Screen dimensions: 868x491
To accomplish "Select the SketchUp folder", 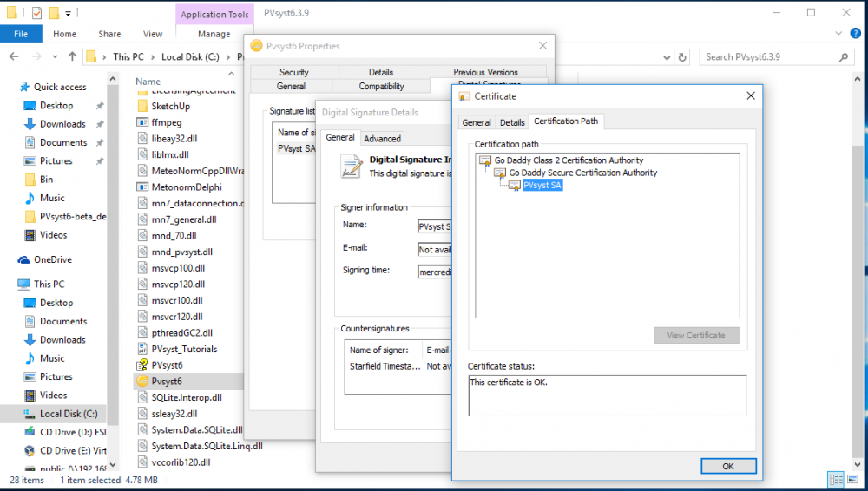I will point(170,107).
